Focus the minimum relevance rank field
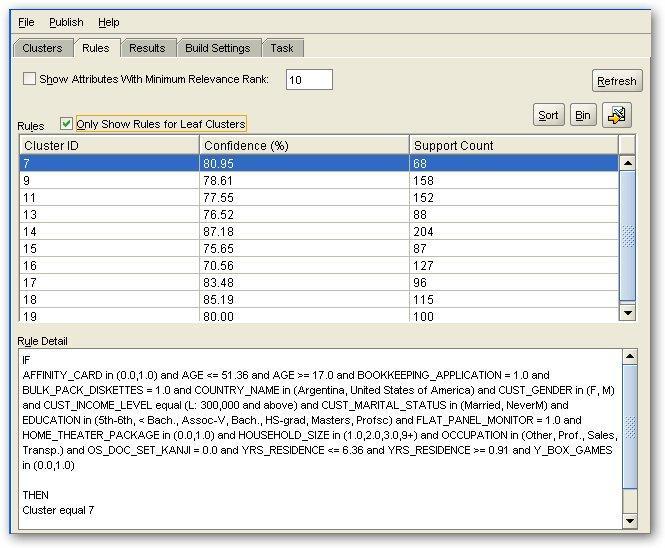 (309, 80)
